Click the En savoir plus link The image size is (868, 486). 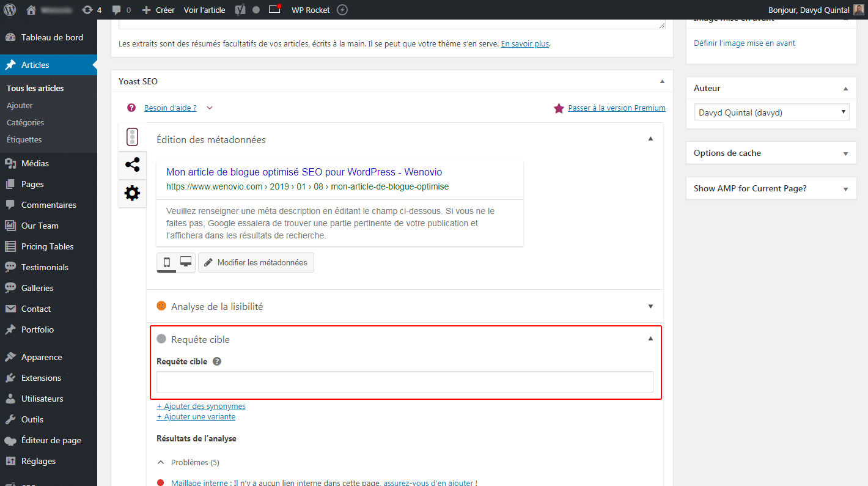click(x=525, y=44)
